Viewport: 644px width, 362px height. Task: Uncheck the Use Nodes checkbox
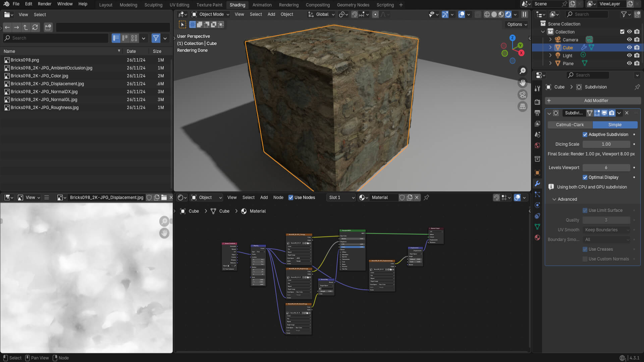pyautogui.click(x=291, y=197)
